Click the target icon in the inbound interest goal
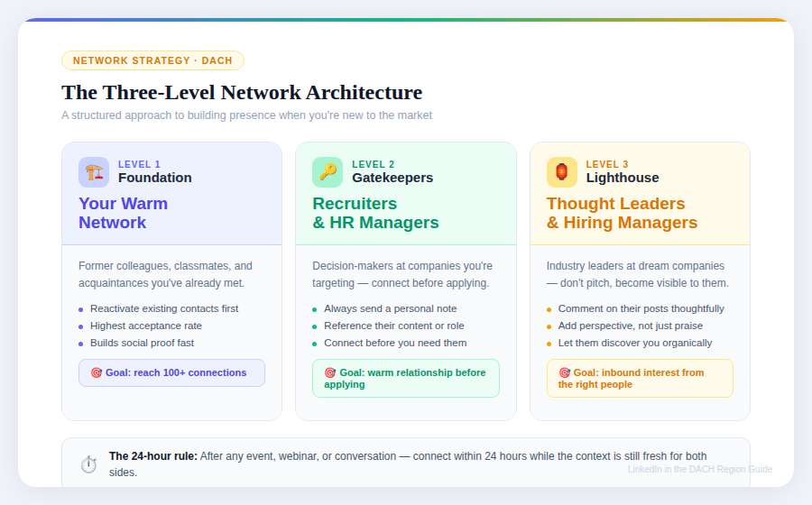The width and height of the screenshot is (812, 505). 565,372
